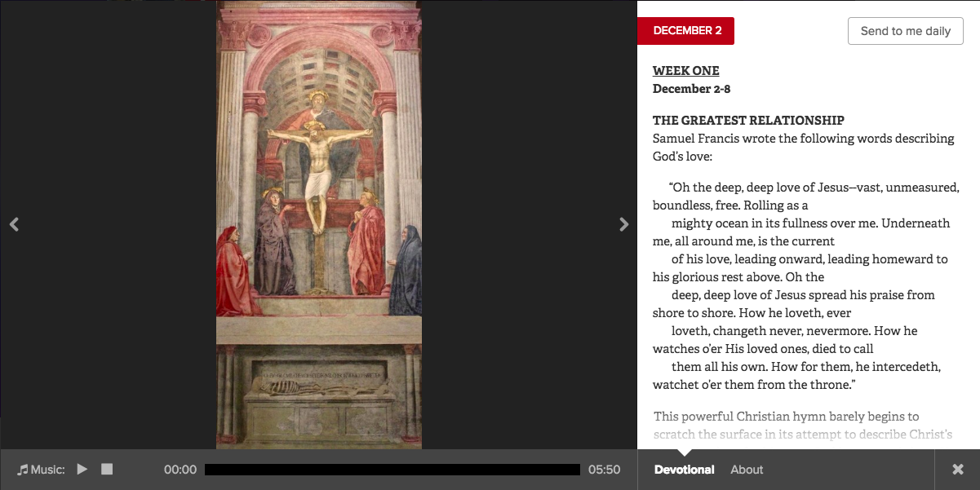Close the devotional panel with X
This screenshot has height=490, width=980.
point(958,470)
